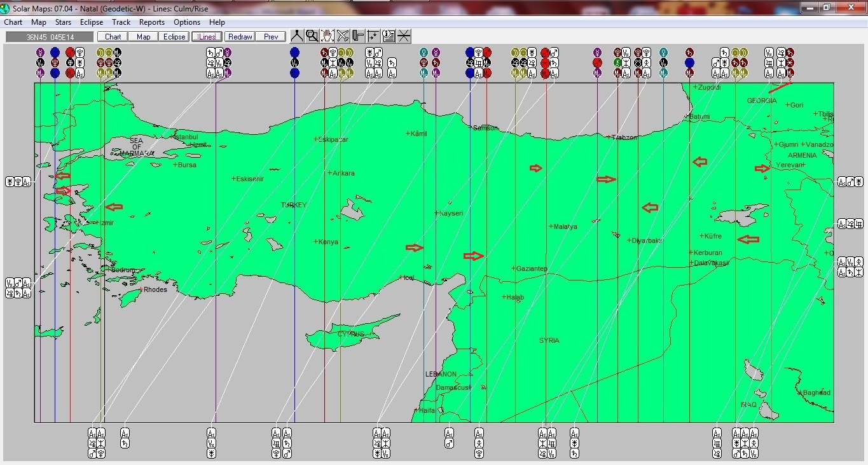Click the airplane relocation tool icon
The width and height of the screenshot is (868, 465).
pos(342,36)
